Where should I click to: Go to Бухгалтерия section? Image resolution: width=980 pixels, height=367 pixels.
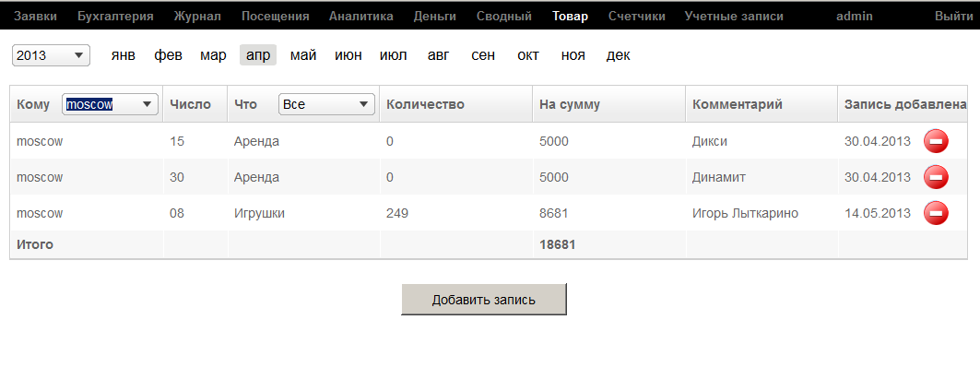(115, 17)
